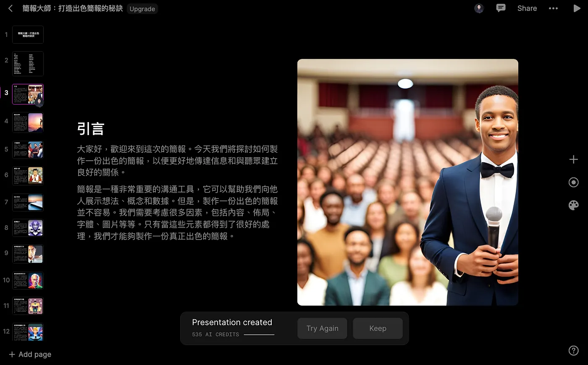Start presentation with the play icon
Image resolution: width=588 pixels, height=365 pixels.
(577, 8)
